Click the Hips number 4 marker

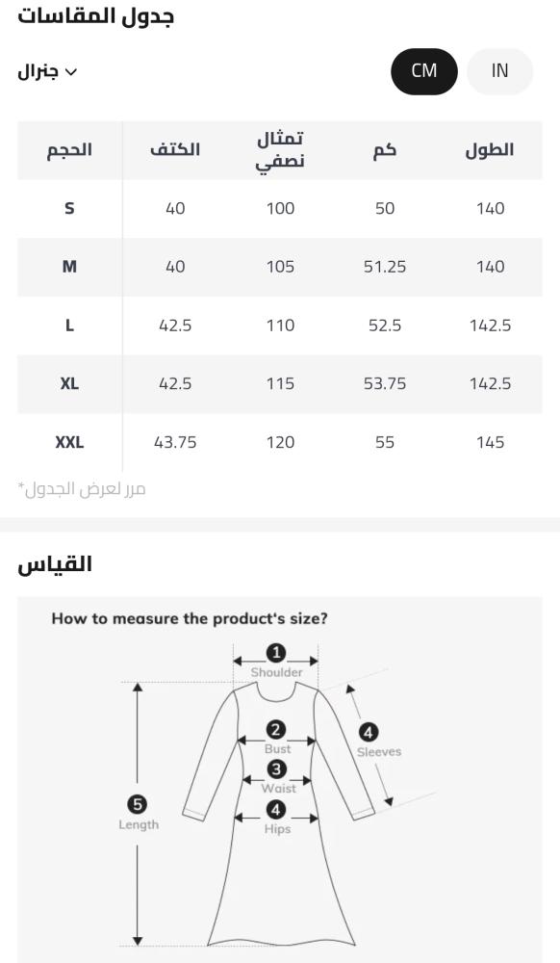point(276,810)
